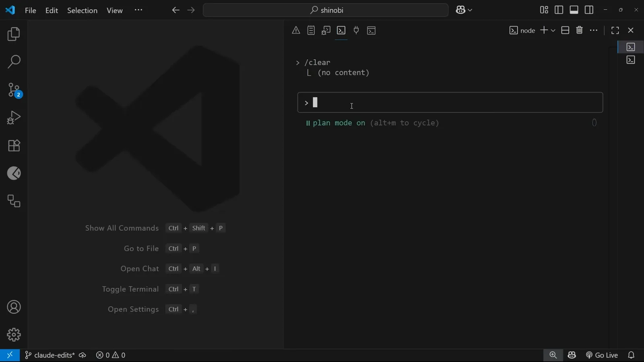
Task: Open the Edit menu
Action: pos(52,10)
